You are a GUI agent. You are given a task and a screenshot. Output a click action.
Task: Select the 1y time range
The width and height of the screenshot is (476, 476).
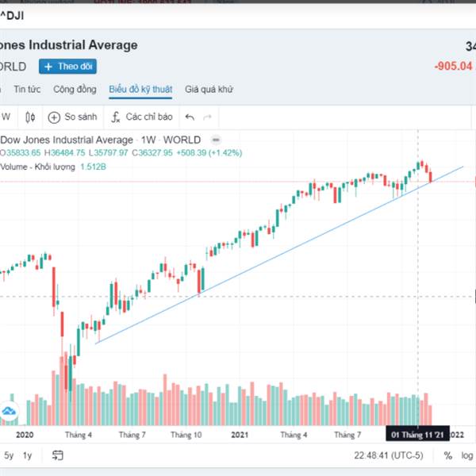pyautogui.click(x=27, y=455)
